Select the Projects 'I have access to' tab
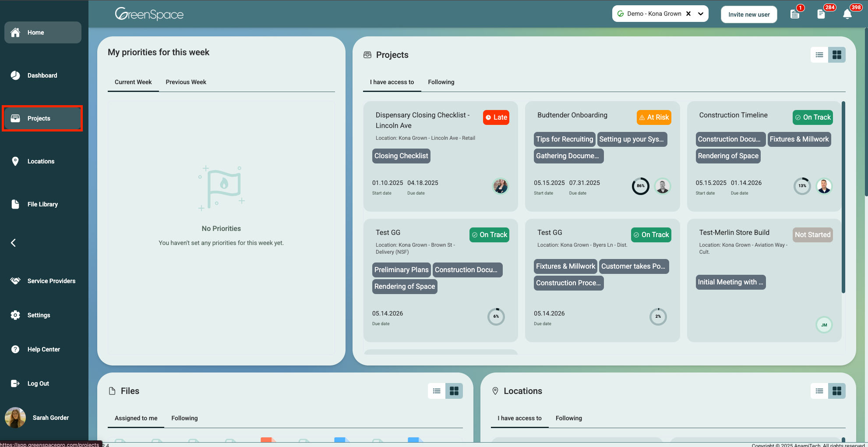868x447 pixels. click(392, 82)
